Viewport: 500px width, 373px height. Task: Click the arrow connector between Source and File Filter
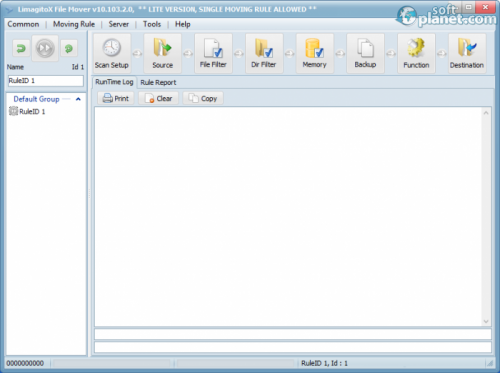point(188,53)
